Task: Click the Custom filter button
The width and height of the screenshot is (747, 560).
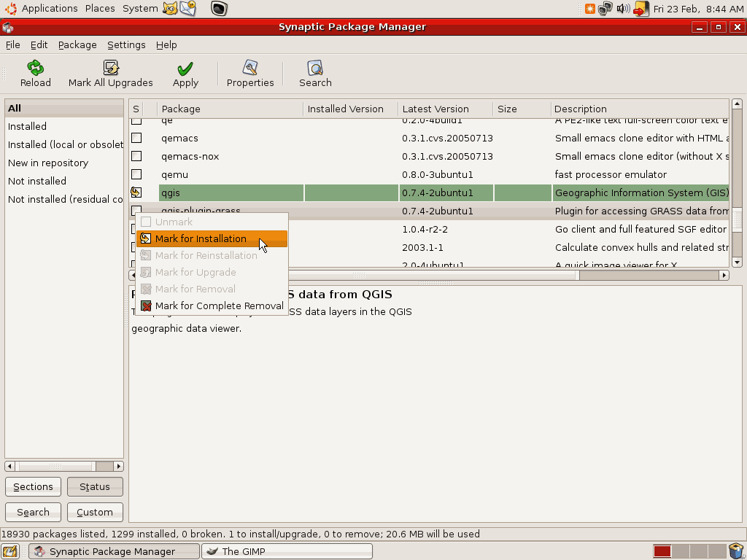Action: click(x=95, y=513)
